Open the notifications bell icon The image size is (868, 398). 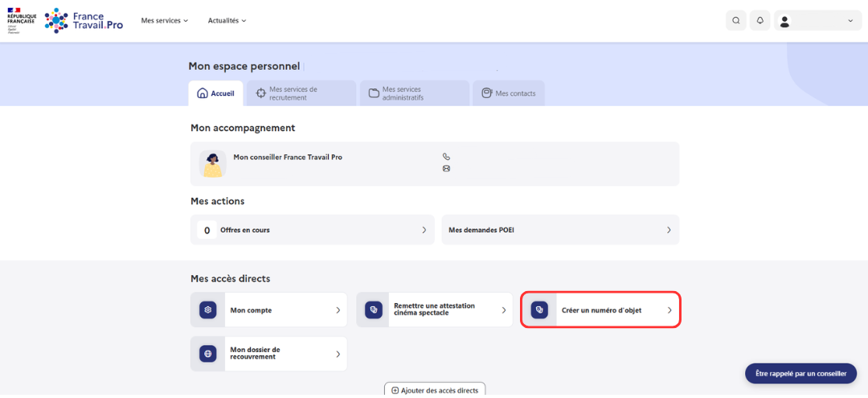760,20
